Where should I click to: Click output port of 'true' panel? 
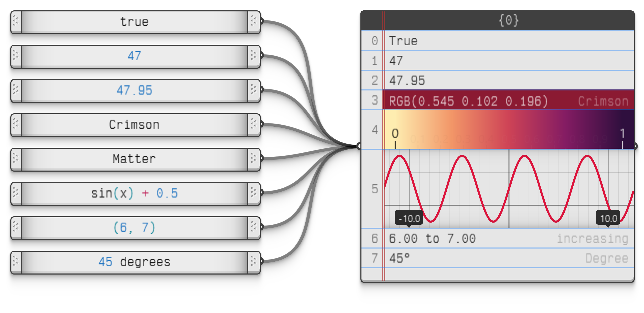(262, 21)
